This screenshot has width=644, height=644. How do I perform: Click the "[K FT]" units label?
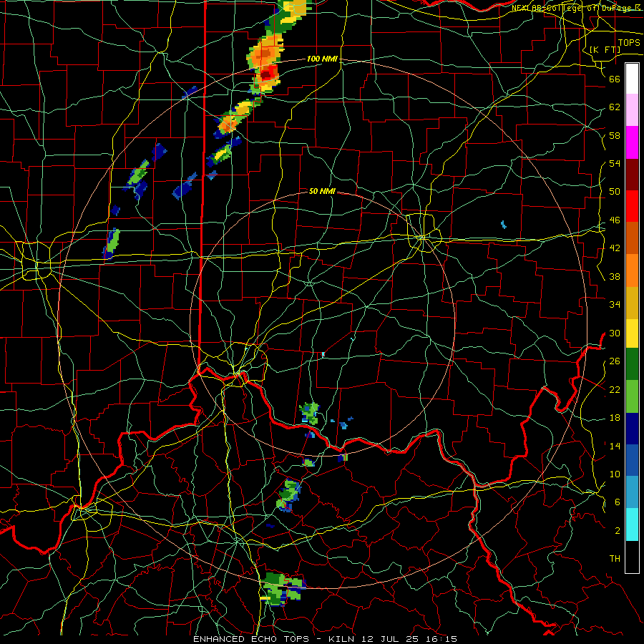coord(605,49)
